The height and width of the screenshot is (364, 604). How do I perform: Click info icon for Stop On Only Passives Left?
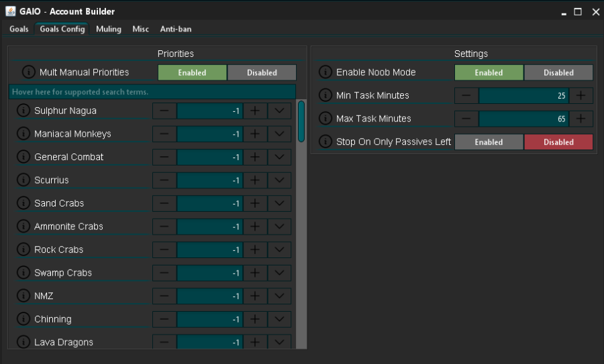325,141
